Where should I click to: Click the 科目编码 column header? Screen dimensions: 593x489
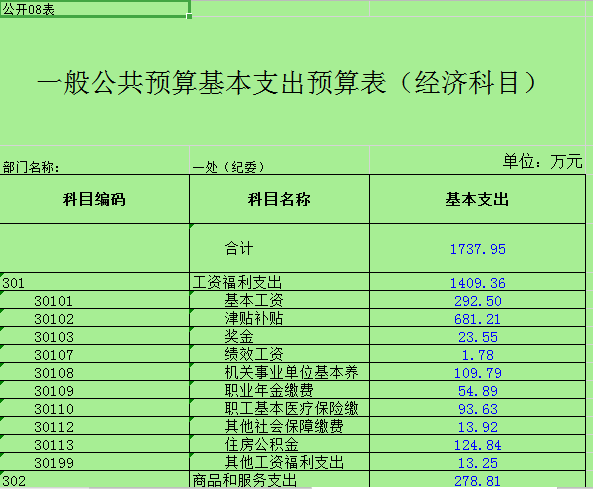click(x=95, y=199)
